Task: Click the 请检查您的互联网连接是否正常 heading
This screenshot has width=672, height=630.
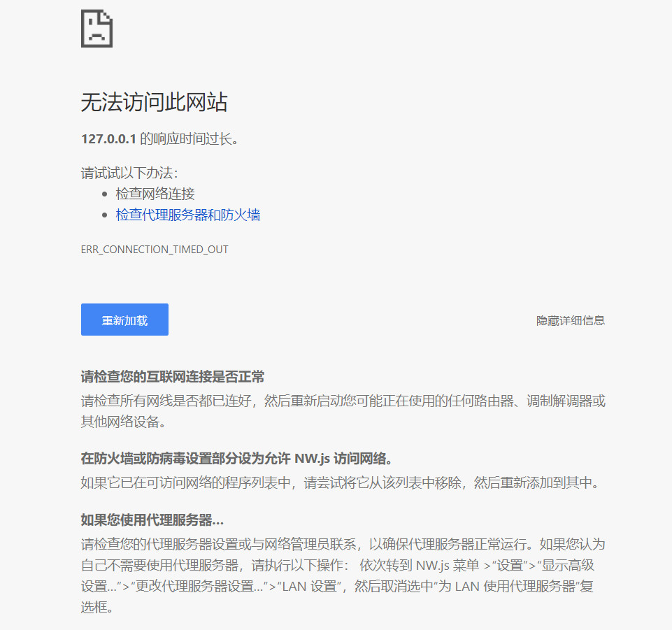Action: (173, 377)
